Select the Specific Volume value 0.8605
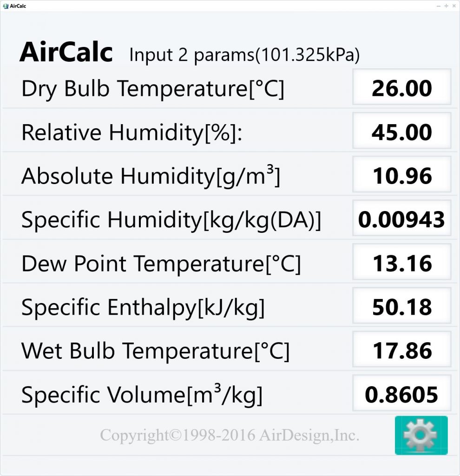Screen dimensions: 460x476 (x=401, y=394)
